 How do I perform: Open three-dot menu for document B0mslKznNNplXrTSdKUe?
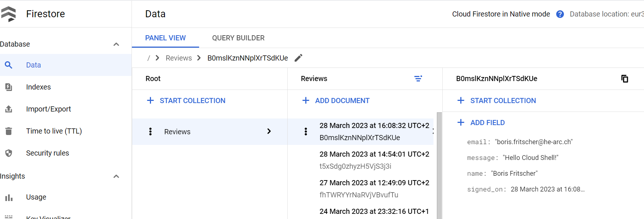click(x=306, y=132)
